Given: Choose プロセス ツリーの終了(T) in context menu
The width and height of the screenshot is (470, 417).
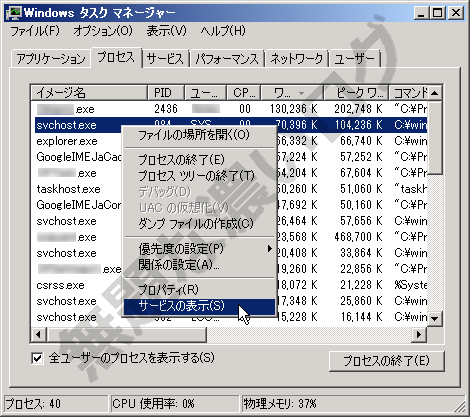Looking at the screenshot, I should tap(199, 175).
